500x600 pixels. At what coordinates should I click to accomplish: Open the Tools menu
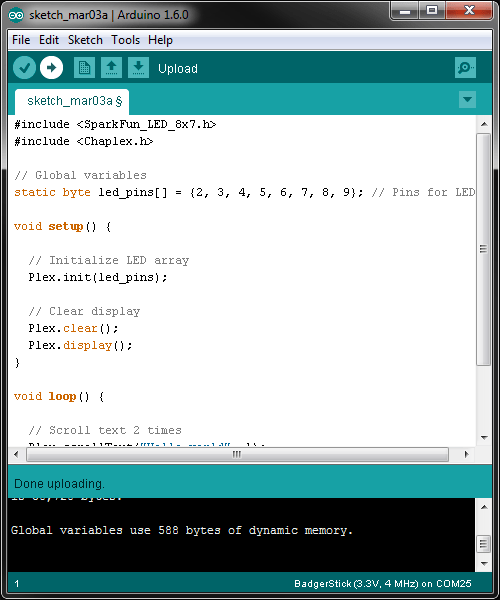tap(125, 40)
